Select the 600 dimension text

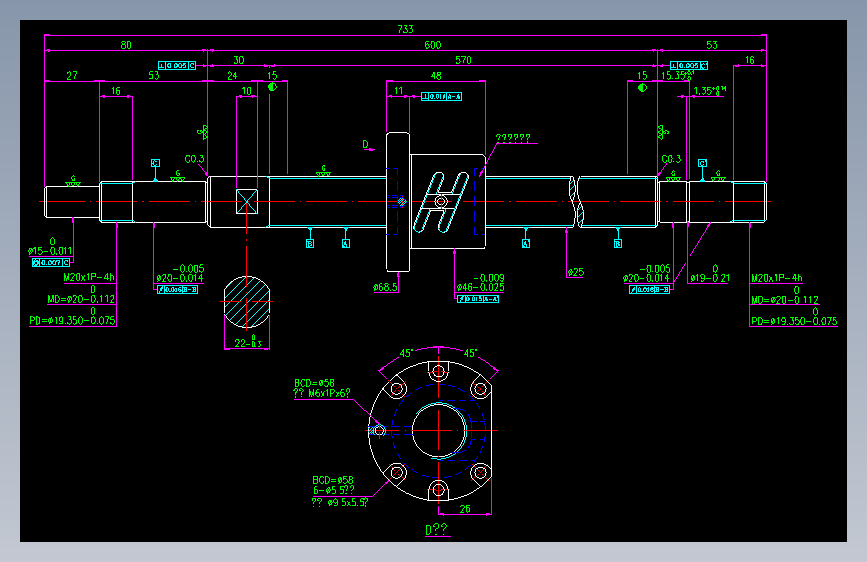[432, 45]
